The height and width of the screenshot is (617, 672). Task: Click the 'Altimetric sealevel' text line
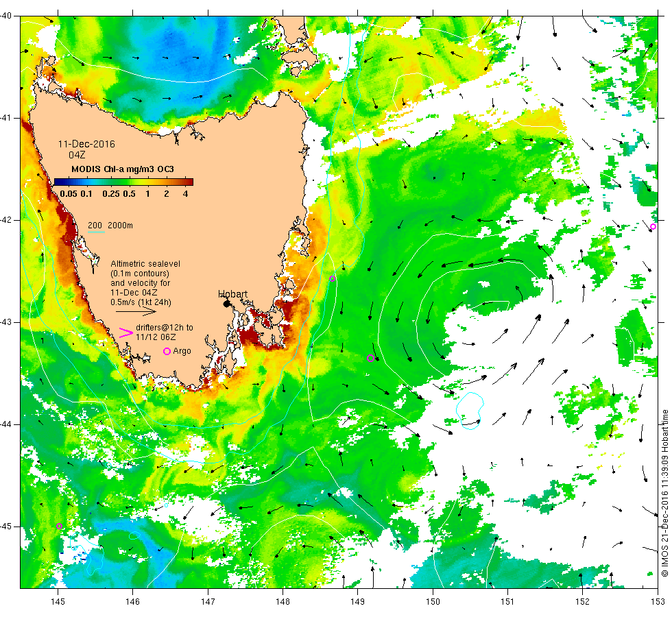[145, 263]
